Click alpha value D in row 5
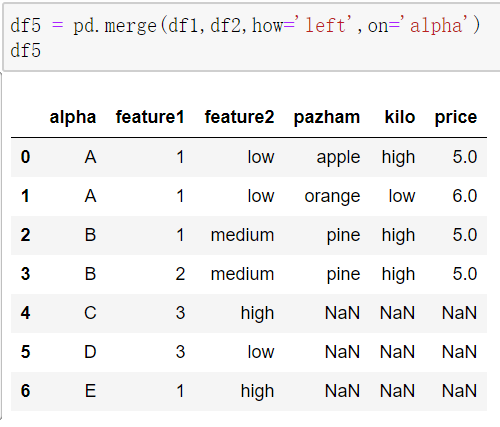This screenshot has height=427, width=500. [x=90, y=352]
